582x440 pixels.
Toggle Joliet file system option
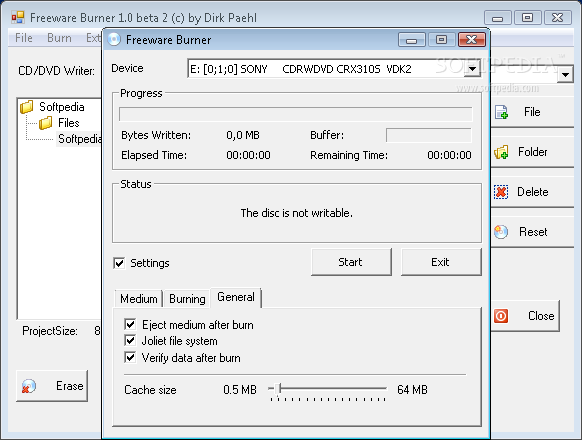coord(130,340)
